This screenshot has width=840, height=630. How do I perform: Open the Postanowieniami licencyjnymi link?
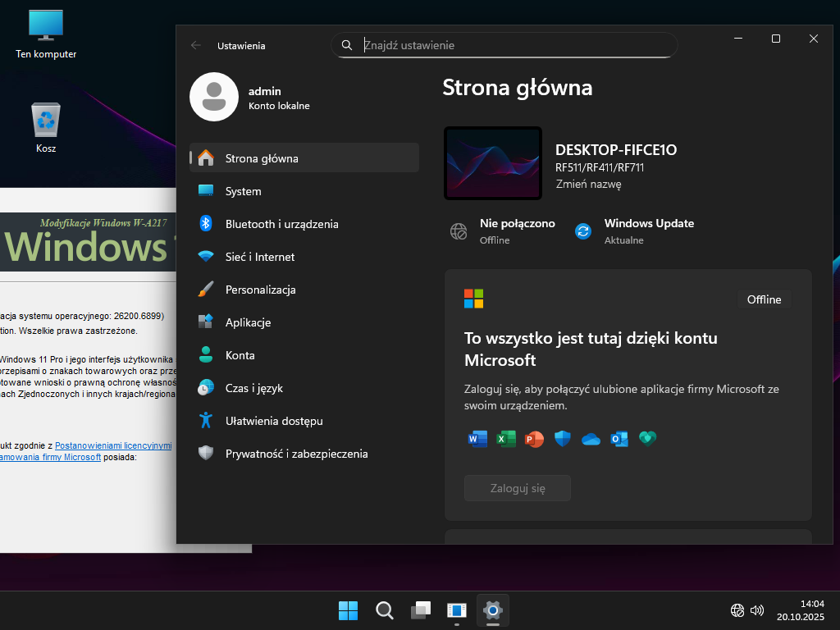113,445
